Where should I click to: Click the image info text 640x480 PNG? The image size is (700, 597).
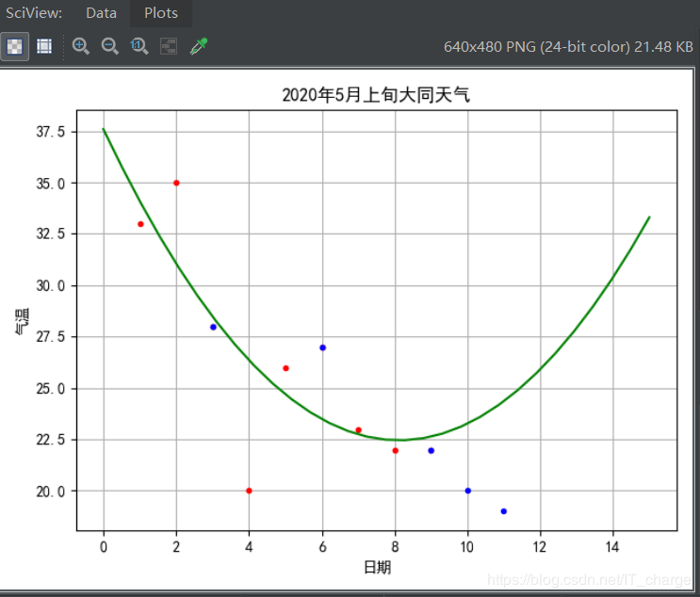click(x=568, y=47)
